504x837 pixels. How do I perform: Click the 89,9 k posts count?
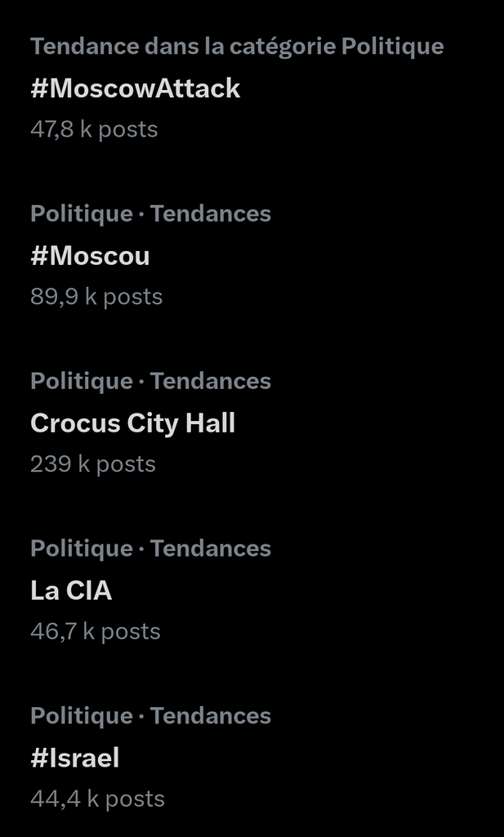tap(96, 297)
